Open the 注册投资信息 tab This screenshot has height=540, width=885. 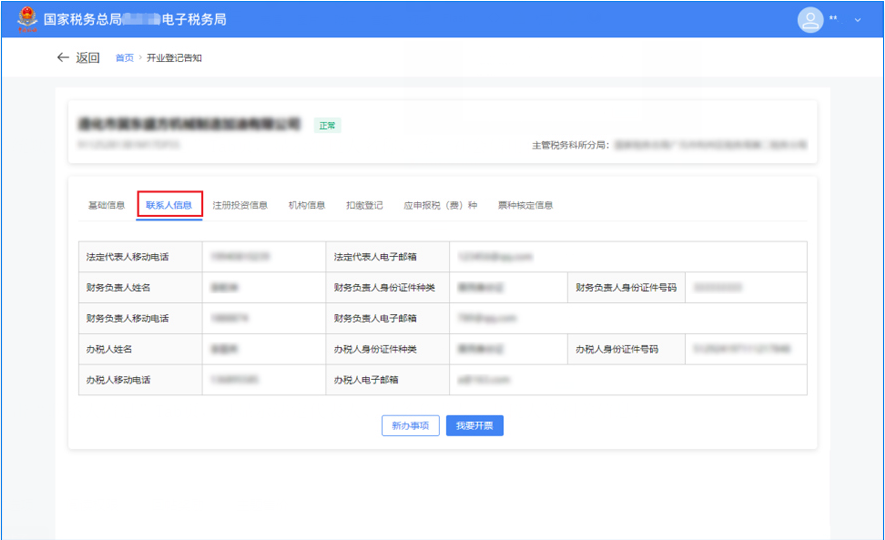240,205
